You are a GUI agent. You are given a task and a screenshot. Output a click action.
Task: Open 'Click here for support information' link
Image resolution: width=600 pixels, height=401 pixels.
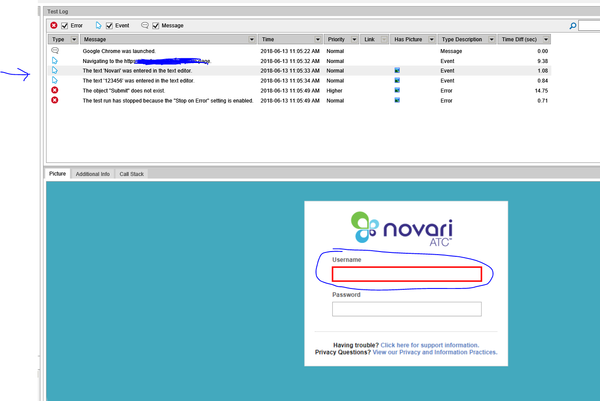430,345
